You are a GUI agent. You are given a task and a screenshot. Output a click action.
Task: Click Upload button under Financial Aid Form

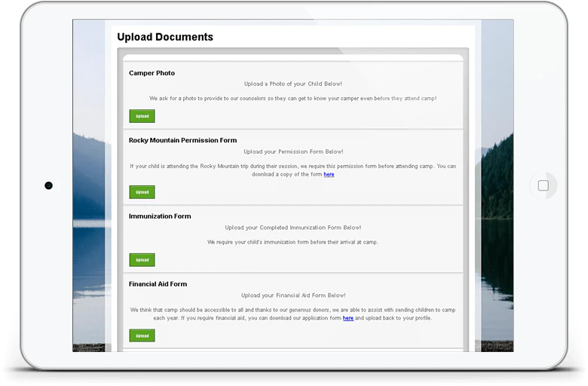click(142, 335)
